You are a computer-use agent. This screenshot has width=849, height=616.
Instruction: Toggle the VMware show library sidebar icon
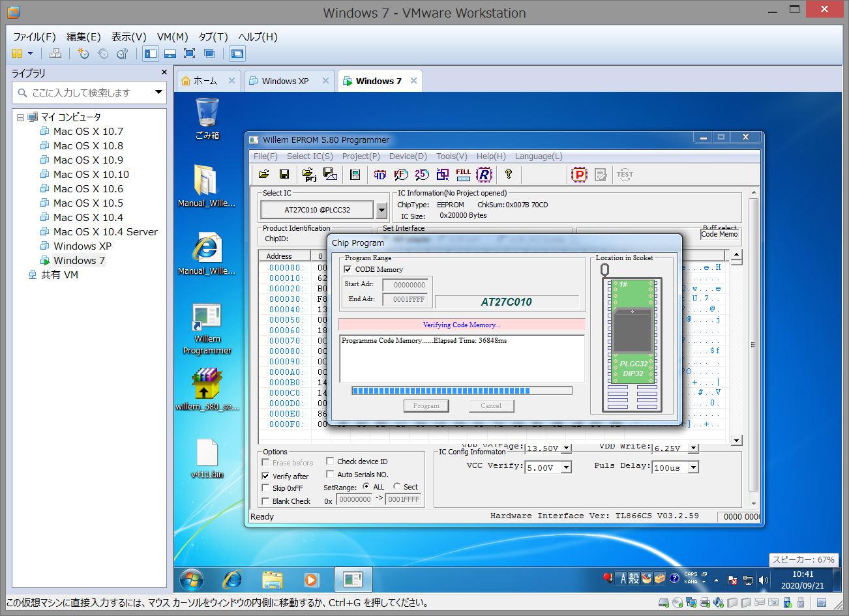[x=151, y=53]
